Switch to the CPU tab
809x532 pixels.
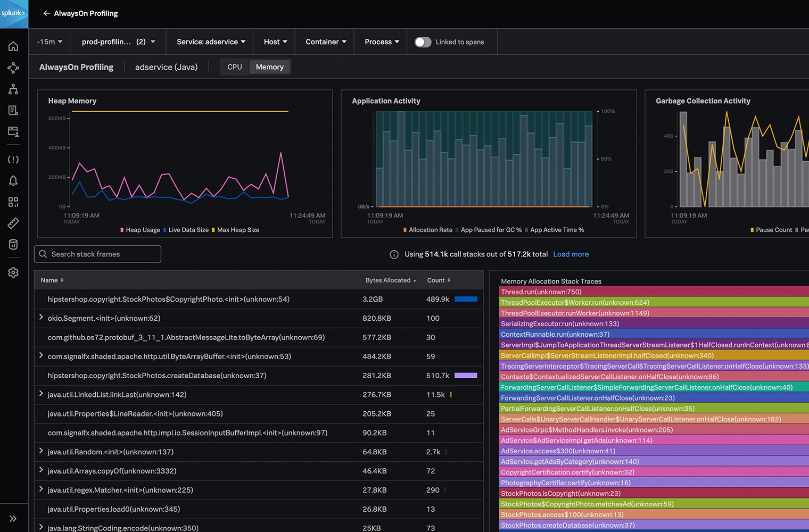[234, 67]
